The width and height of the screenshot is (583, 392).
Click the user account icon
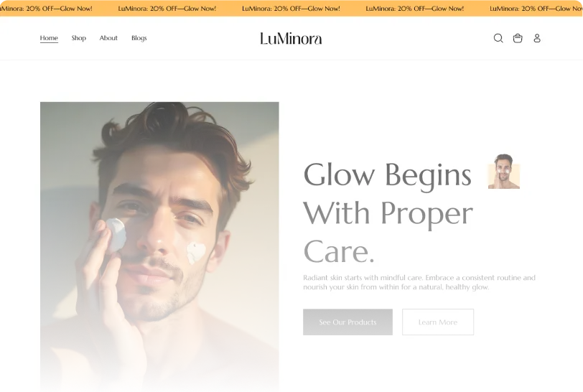coord(537,38)
